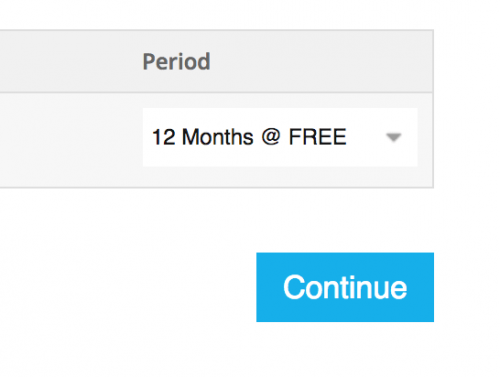
Task: Click the blue Continue button
Action: pos(345,287)
